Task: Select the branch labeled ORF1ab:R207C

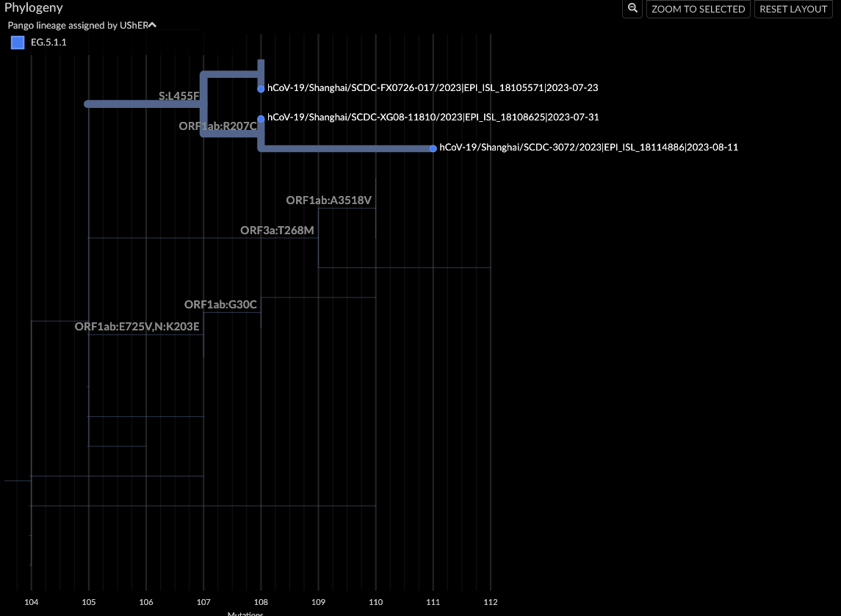Action: pyautogui.click(x=217, y=126)
